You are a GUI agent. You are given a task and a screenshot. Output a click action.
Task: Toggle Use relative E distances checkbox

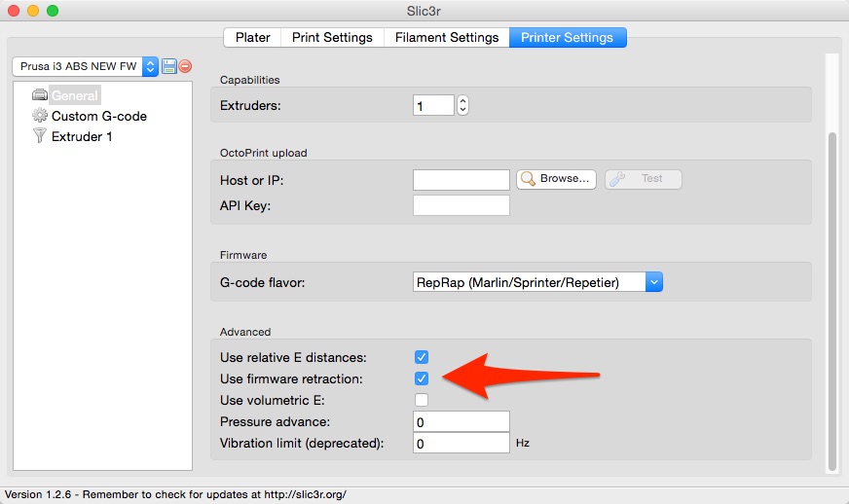[x=422, y=357]
